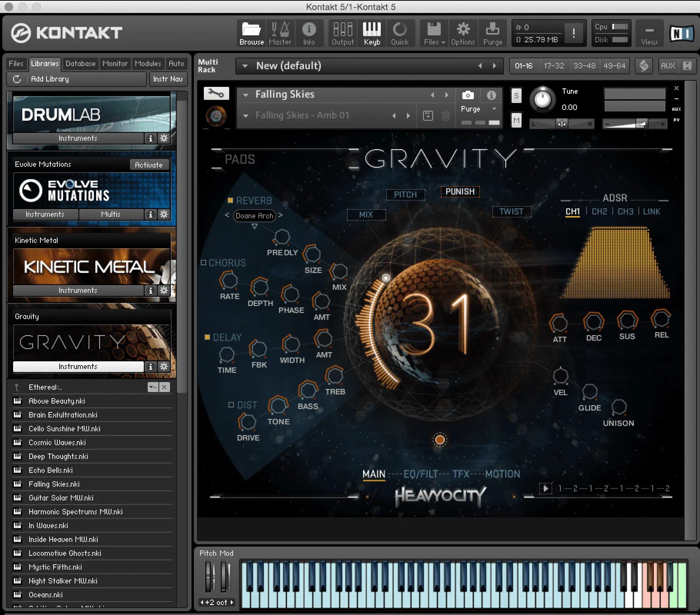Switch to the Monitor browser tab
This screenshot has height=615, width=700.
pyautogui.click(x=115, y=63)
